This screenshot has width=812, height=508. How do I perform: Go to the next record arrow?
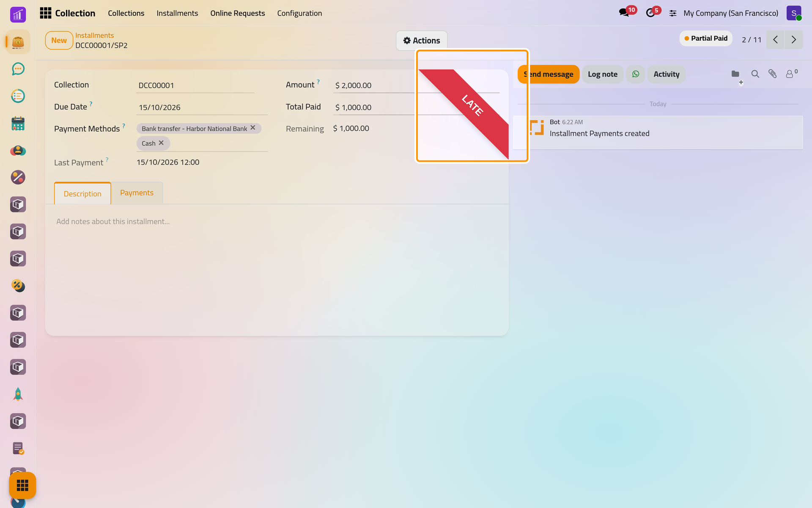pyautogui.click(x=794, y=40)
